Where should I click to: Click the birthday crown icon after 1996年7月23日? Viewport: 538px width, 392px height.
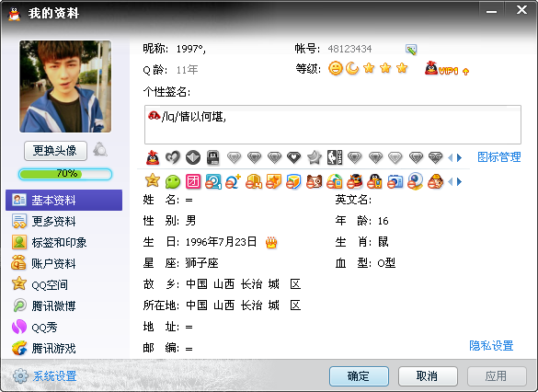point(271,242)
